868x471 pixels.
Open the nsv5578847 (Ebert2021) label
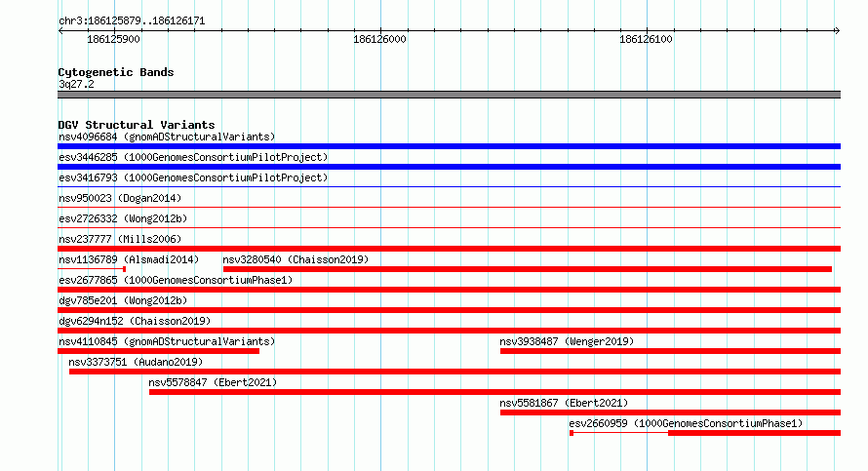click(213, 382)
